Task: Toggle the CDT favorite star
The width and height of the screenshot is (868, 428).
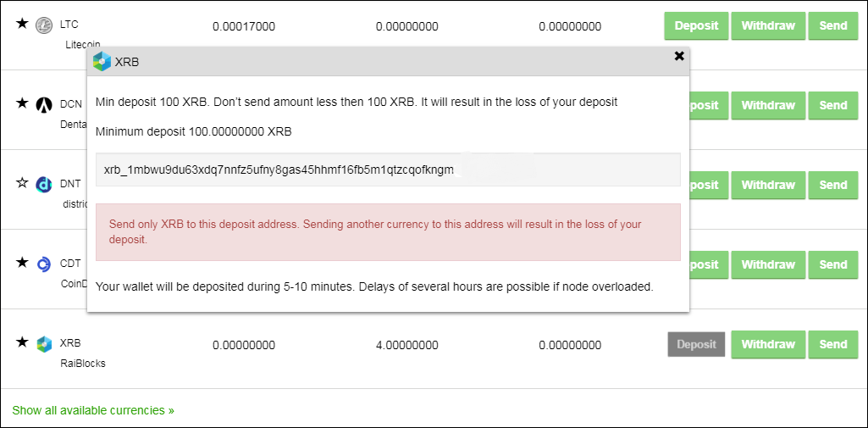Action: (x=22, y=263)
